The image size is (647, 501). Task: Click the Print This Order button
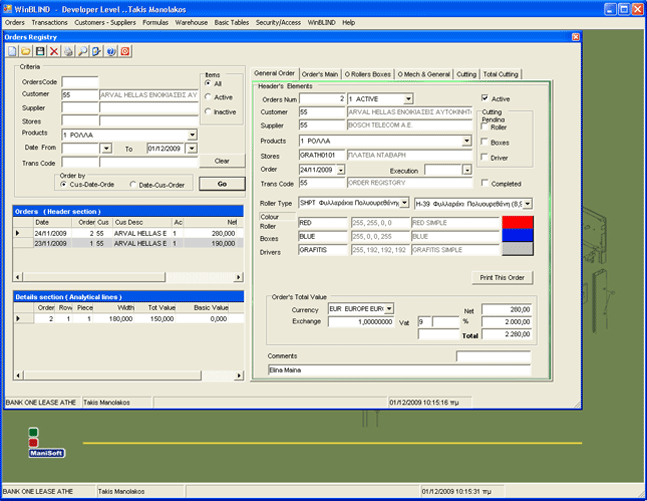coord(502,278)
